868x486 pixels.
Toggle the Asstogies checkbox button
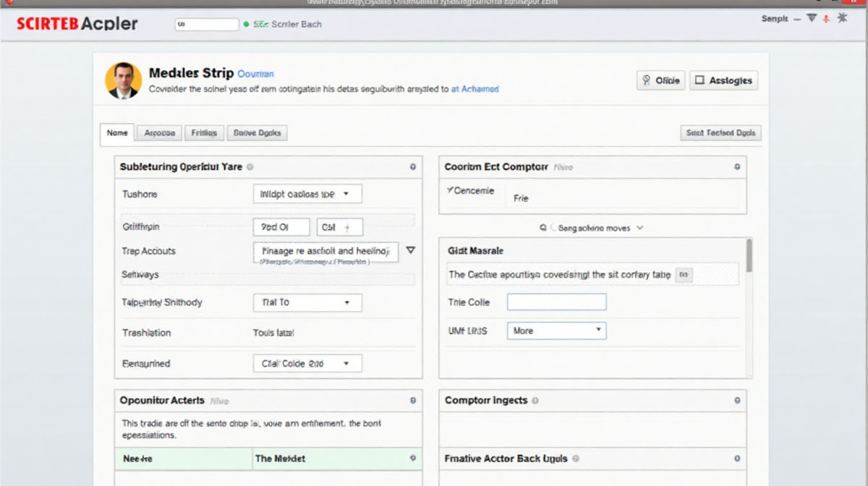pos(723,80)
